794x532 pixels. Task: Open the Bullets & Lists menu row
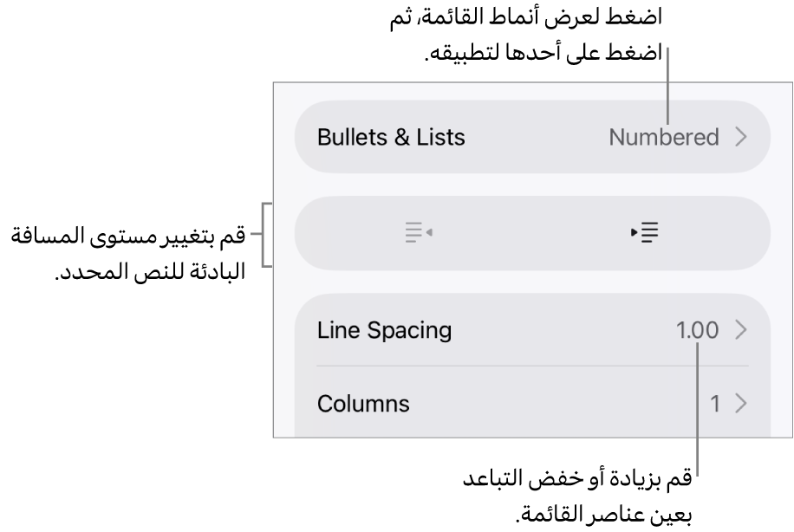[532, 137]
